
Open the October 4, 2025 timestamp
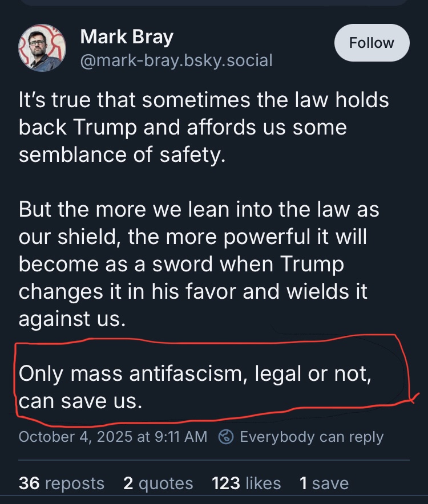tap(113, 437)
